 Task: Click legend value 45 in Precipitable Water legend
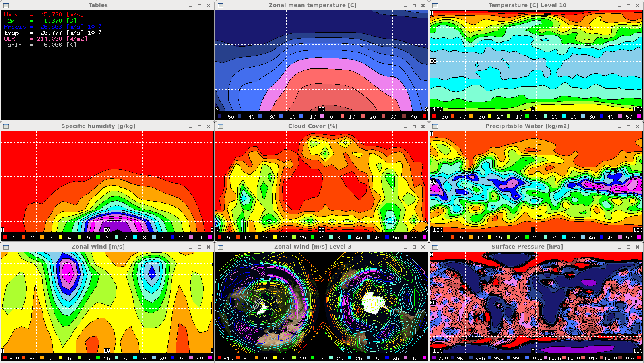click(x=611, y=237)
